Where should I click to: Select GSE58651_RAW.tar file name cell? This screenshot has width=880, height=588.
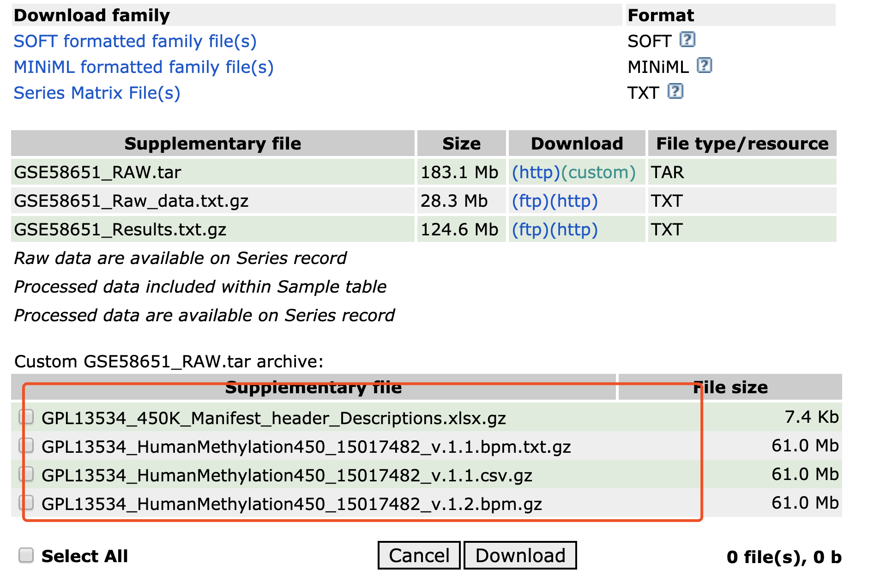213,172
